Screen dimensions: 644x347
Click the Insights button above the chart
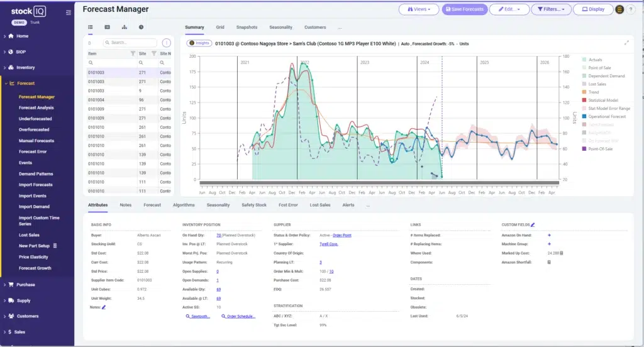tap(199, 43)
